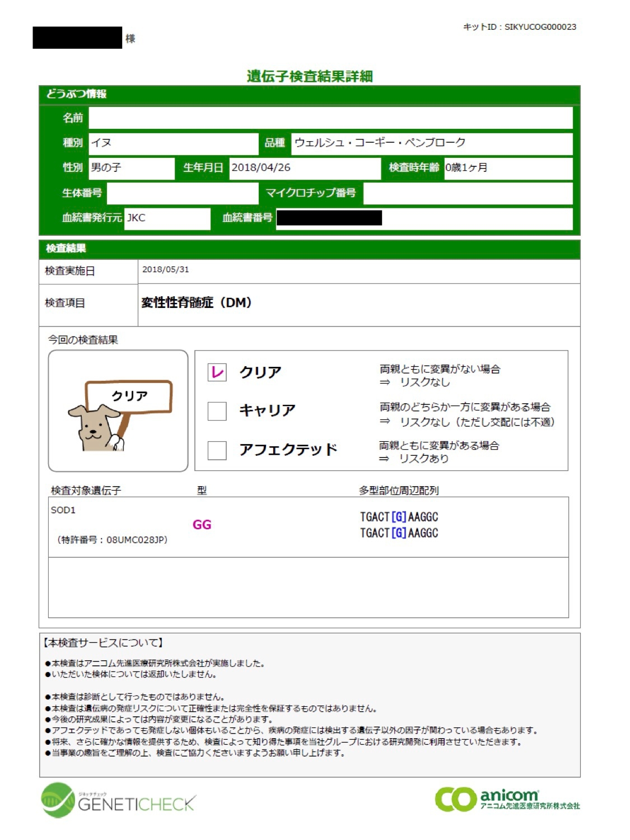This screenshot has height=840, width=630.
Task: Select the test date 2018/05/31
Action: 166,269
